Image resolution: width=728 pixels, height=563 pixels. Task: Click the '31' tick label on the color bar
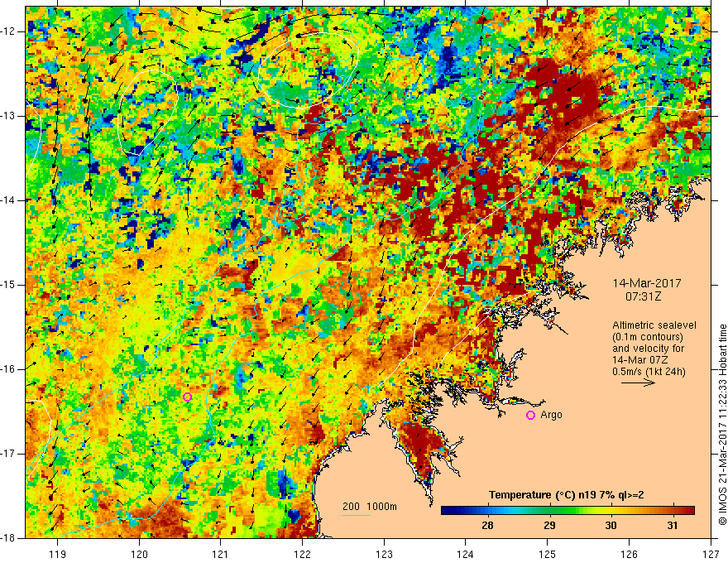point(673,526)
